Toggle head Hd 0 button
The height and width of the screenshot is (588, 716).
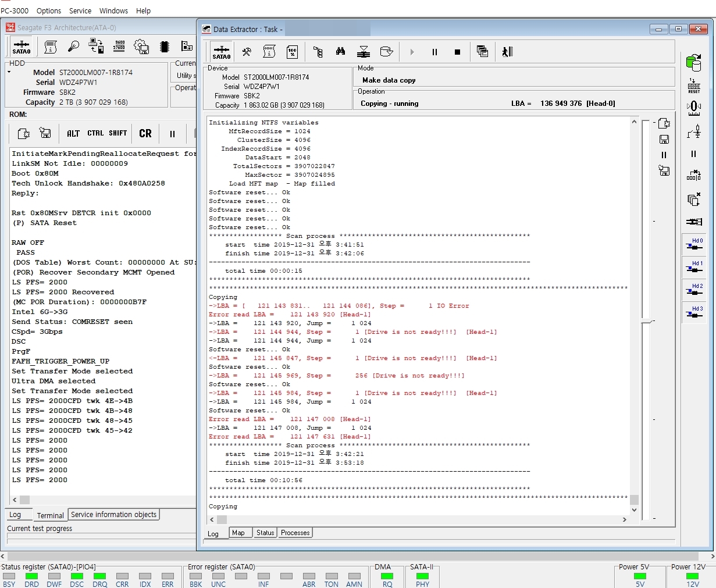click(694, 244)
